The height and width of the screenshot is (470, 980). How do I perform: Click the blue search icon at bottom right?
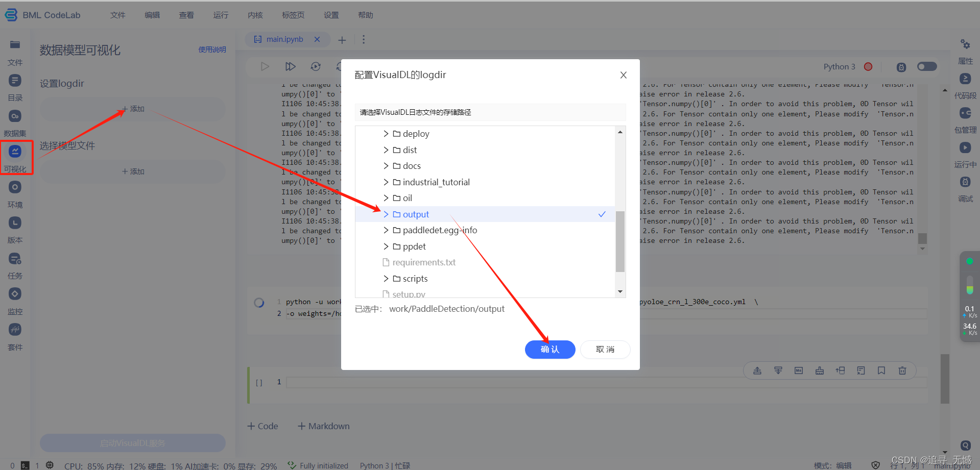pyautogui.click(x=965, y=445)
